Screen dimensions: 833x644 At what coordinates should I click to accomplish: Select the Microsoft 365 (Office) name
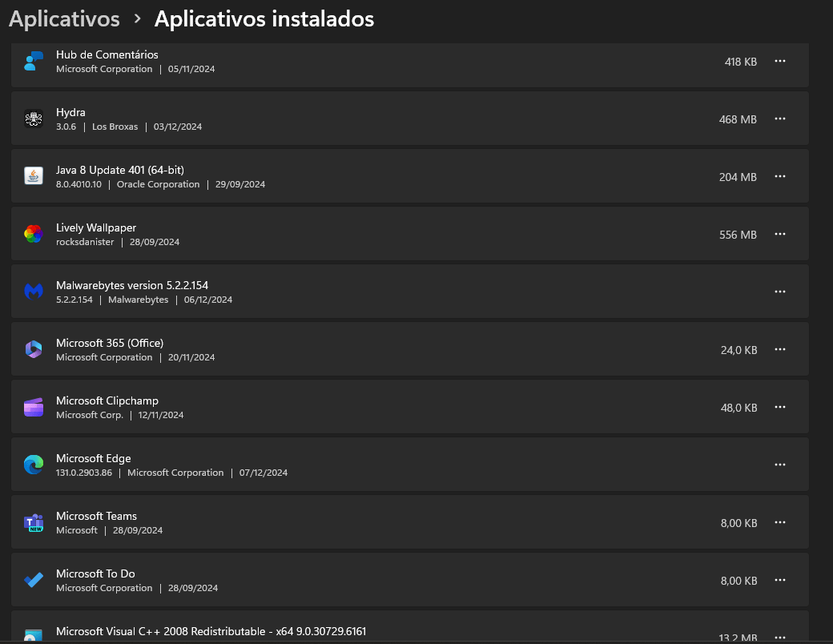tap(110, 344)
